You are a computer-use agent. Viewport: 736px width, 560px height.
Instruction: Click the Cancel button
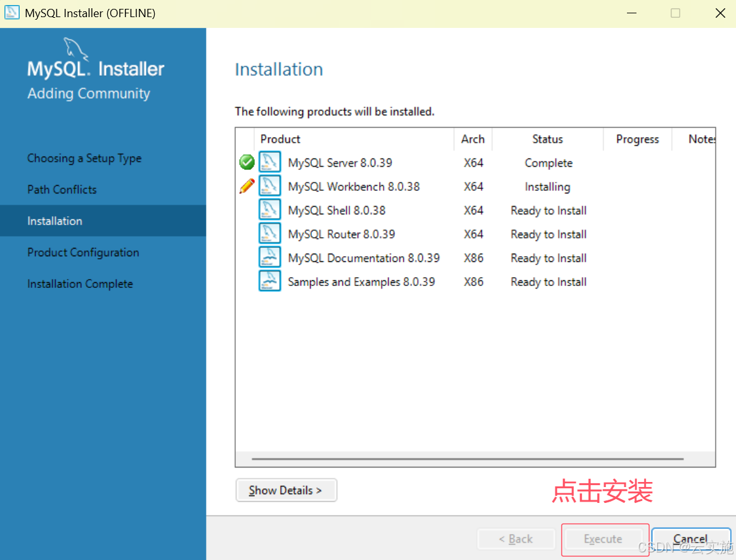pyautogui.click(x=690, y=539)
